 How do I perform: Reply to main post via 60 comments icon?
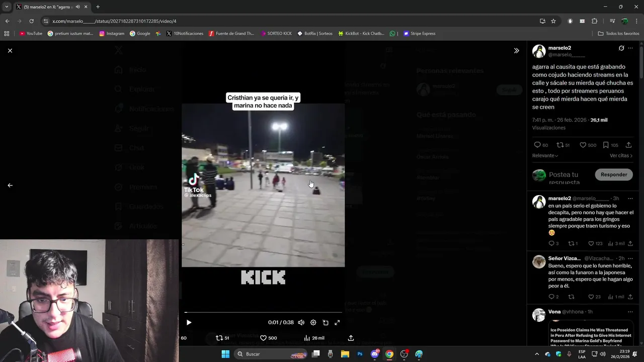[541, 145]
